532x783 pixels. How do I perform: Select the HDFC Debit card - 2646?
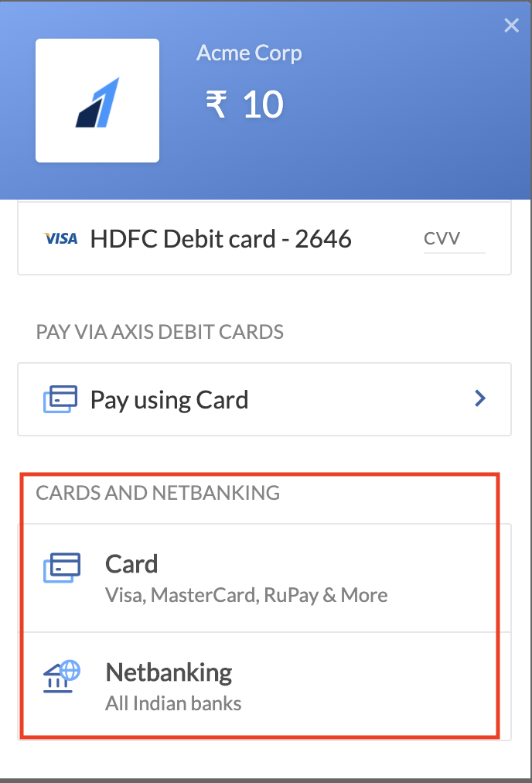coord(264,238)
